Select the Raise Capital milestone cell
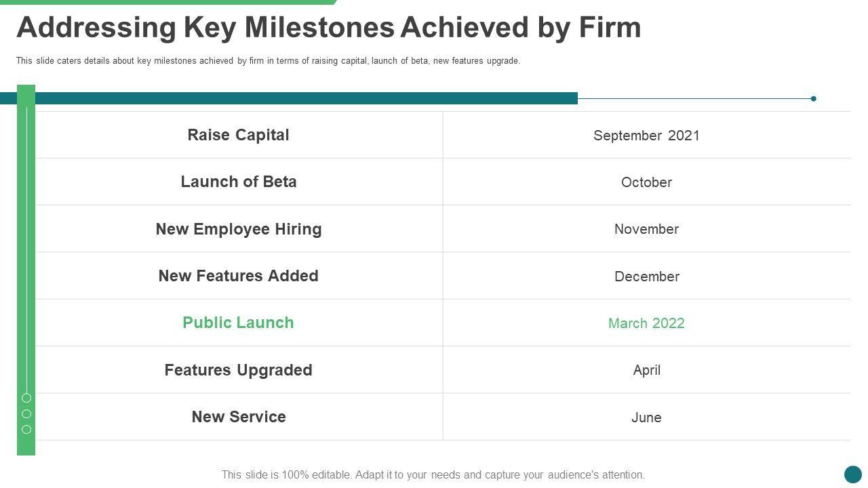 click(239, 135)
